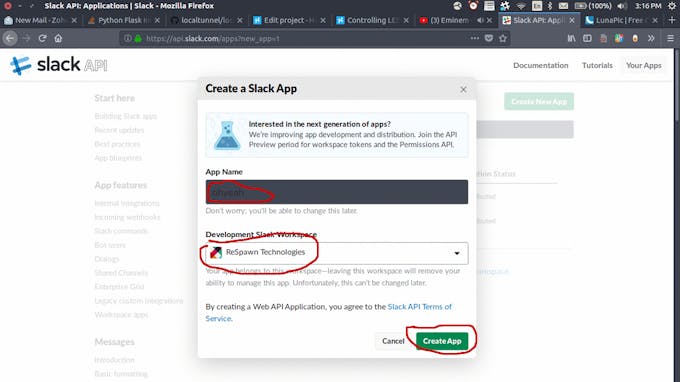Open the site information icon in the address bar
Image resolution: width=680 pixels, height=382 pixels.
point(128,39)
